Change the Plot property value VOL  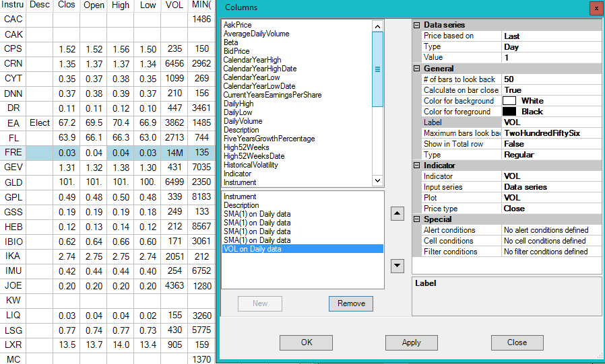(x=551, y=198)
